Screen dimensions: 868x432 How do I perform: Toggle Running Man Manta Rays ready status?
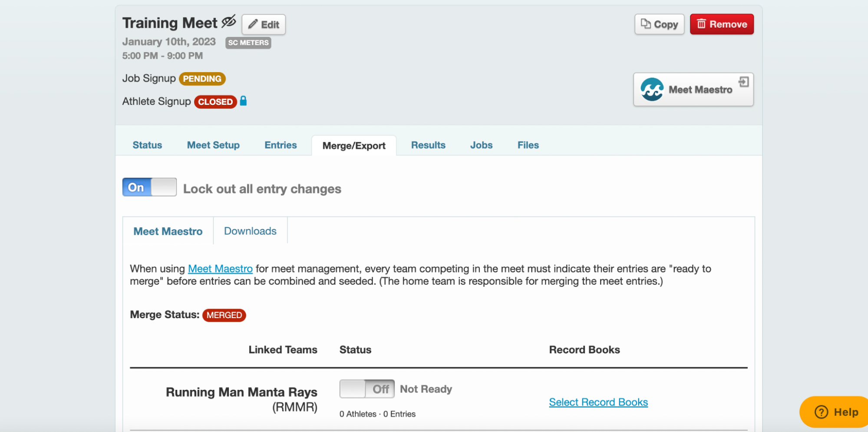366,389
